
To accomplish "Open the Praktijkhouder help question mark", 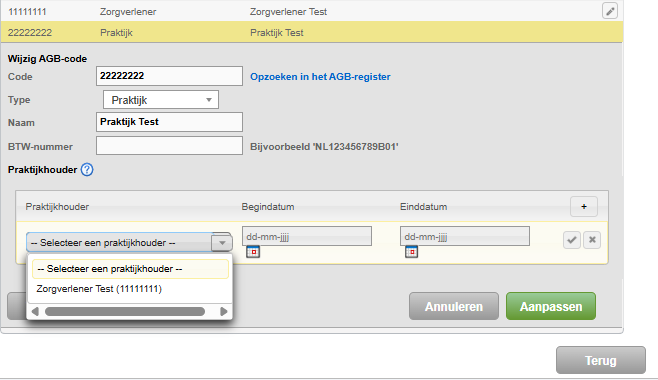I will click(x=87, y=170).
